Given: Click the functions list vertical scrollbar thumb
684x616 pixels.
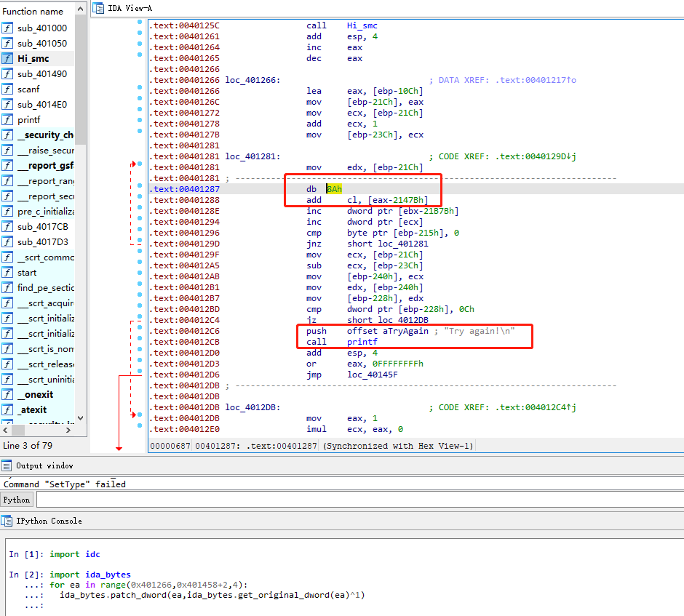Looking at the screenshot, I should [x=80, y=79].
